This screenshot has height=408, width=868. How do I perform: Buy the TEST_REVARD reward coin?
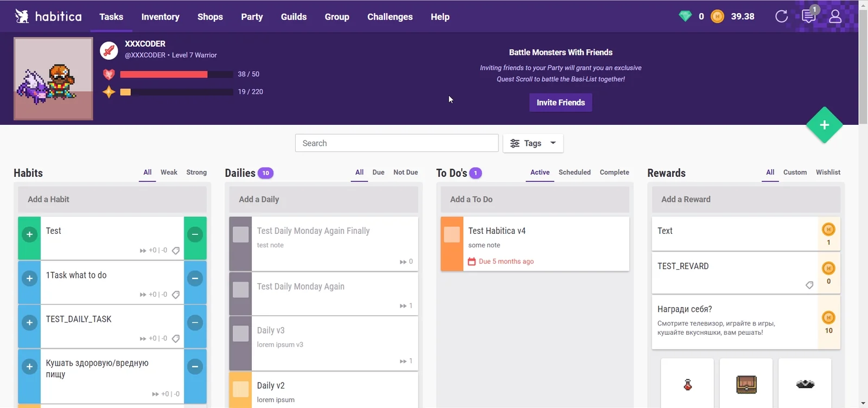tap(828, 273)
